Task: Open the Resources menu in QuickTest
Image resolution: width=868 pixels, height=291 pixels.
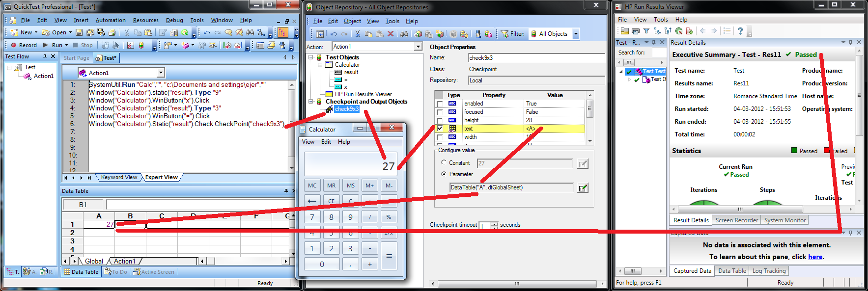Action: pyautogui.click(x=146, y=20)
